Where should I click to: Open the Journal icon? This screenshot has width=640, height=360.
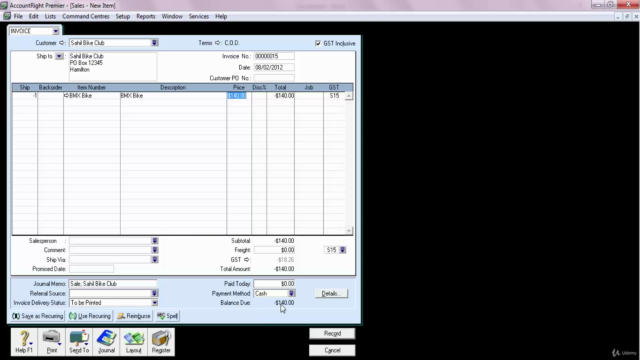[x=106, y=342]
